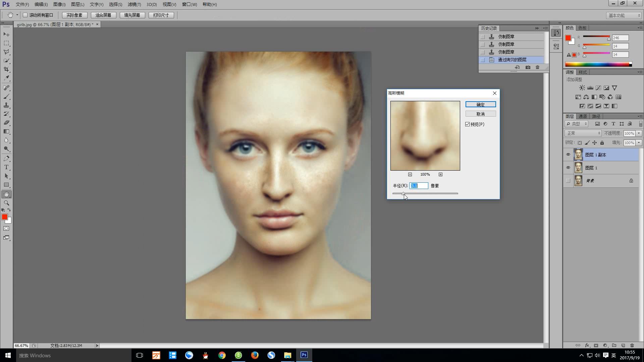Toggle lock transparent pixels icon

click(x=580, y=143)
